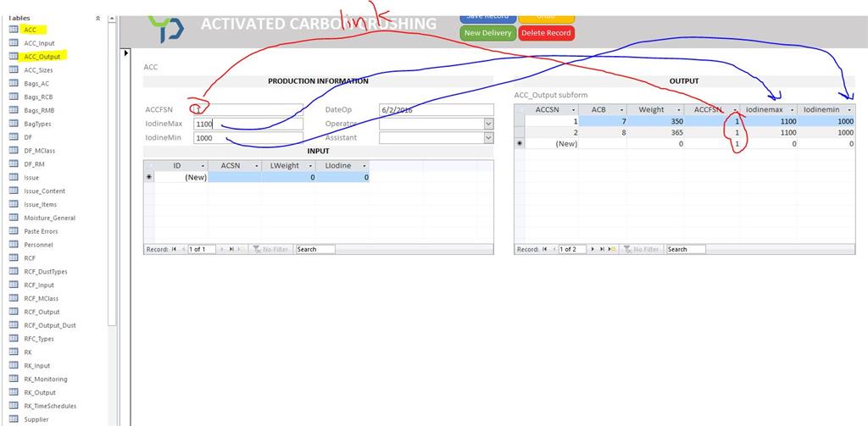Click the RCF_Input table icon
The image size is (868, 426).
pyautogui.click(x=14, y=285)
